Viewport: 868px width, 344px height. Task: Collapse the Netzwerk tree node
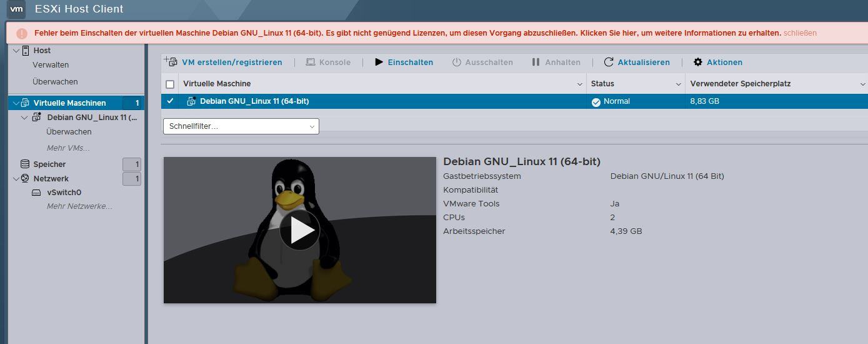coord(16,179)
